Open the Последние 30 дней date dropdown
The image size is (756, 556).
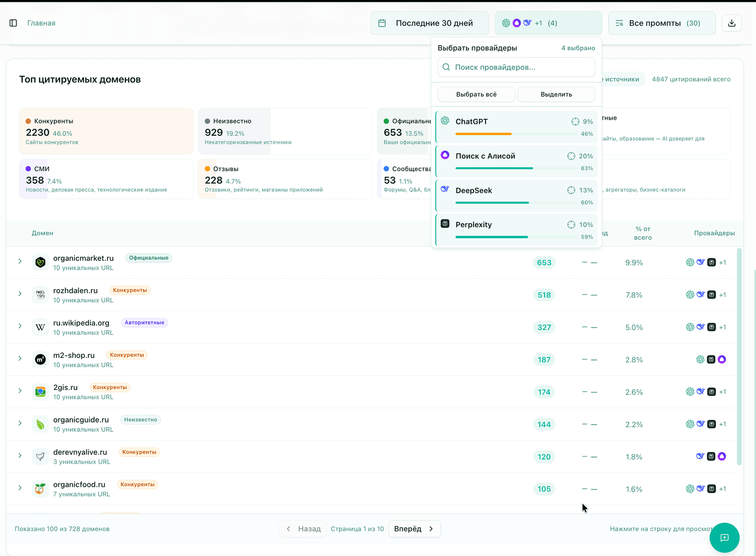(429, 23)
